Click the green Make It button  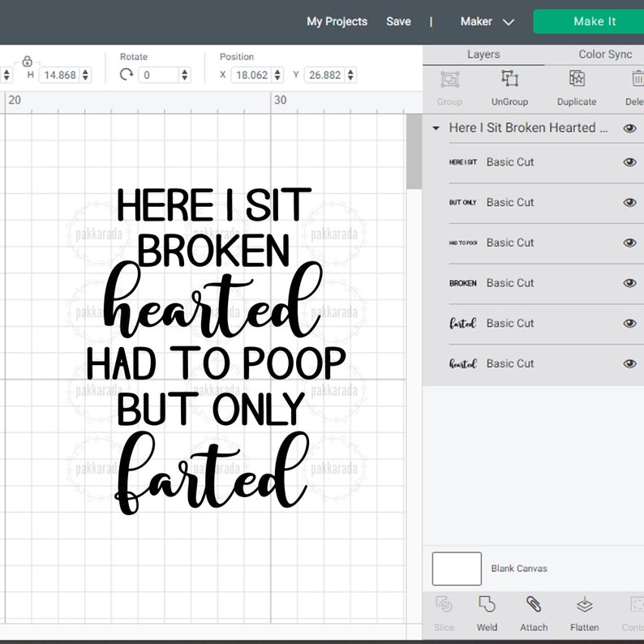[x=589, y=21]
